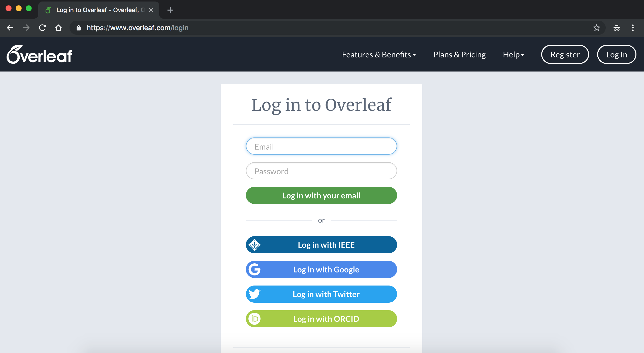Image resolution: width=644 pixels, height=353 pixels.
Task: Click the IEEE logo icon in login button
Action: coord(254,244)
